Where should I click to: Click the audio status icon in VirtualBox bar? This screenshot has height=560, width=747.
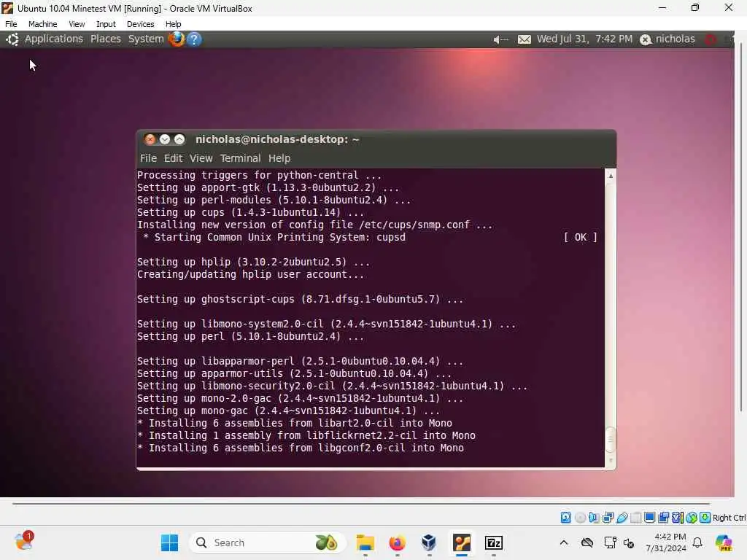(594, 518)
